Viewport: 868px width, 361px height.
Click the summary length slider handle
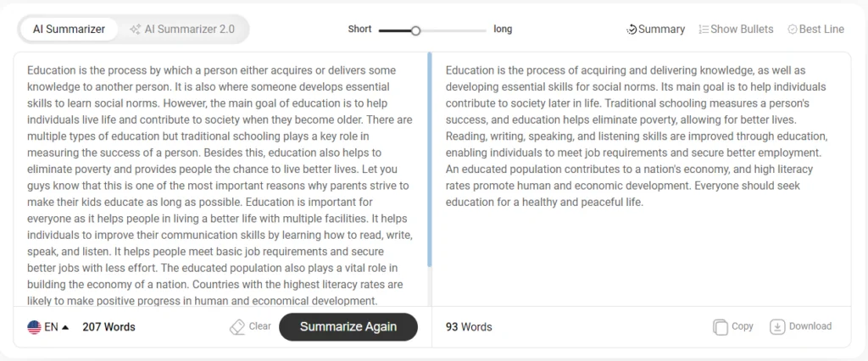415,31
